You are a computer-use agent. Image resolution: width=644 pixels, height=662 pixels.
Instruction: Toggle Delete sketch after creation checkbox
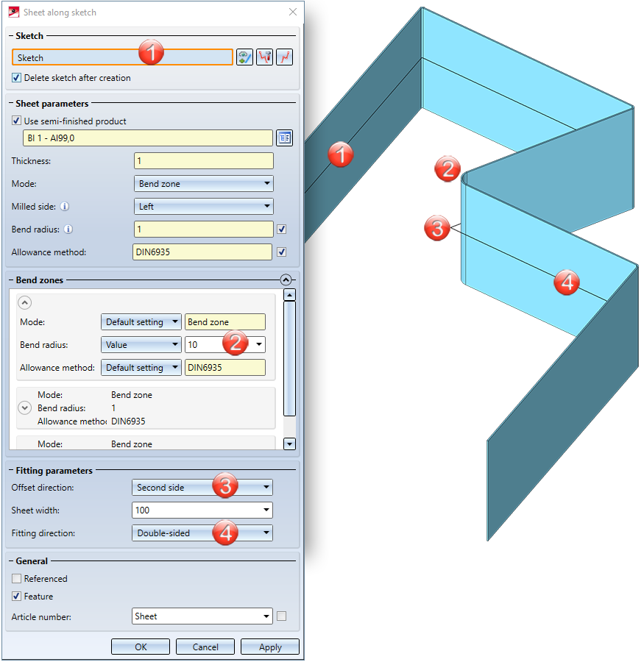pyautogui.click(x=16, y=78)
